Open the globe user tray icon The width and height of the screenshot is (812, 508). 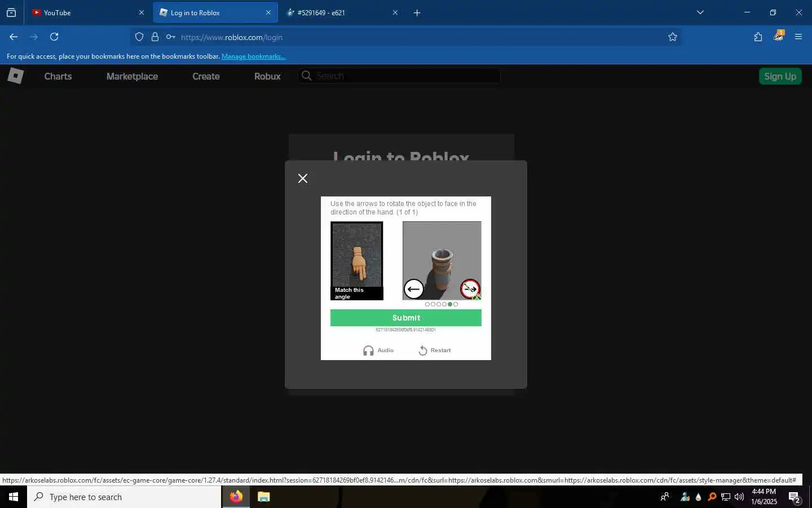685,497
